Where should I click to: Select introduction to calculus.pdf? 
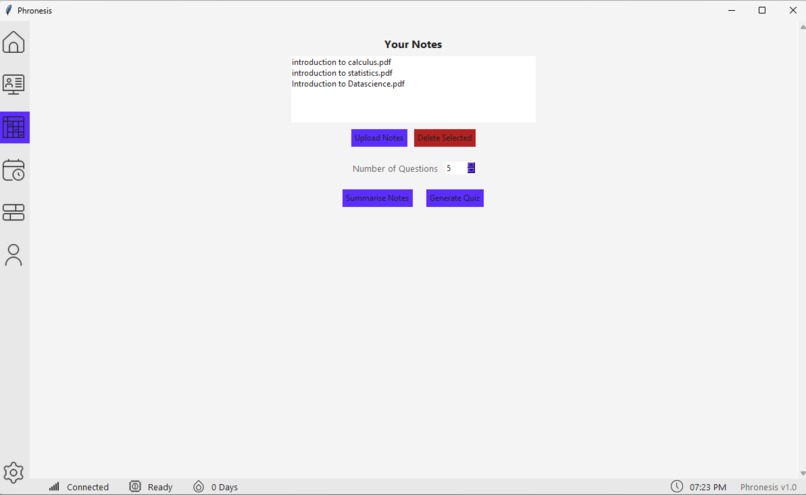(341, 62)
